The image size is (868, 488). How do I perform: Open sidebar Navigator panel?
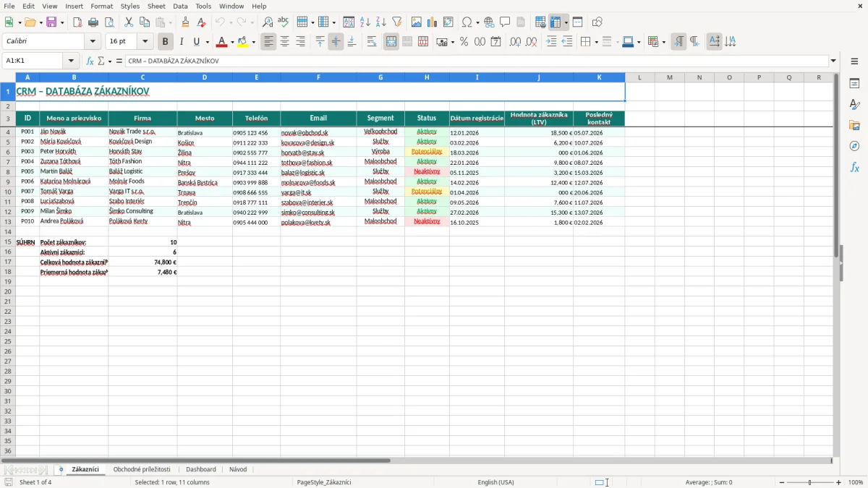coord(854,146)
